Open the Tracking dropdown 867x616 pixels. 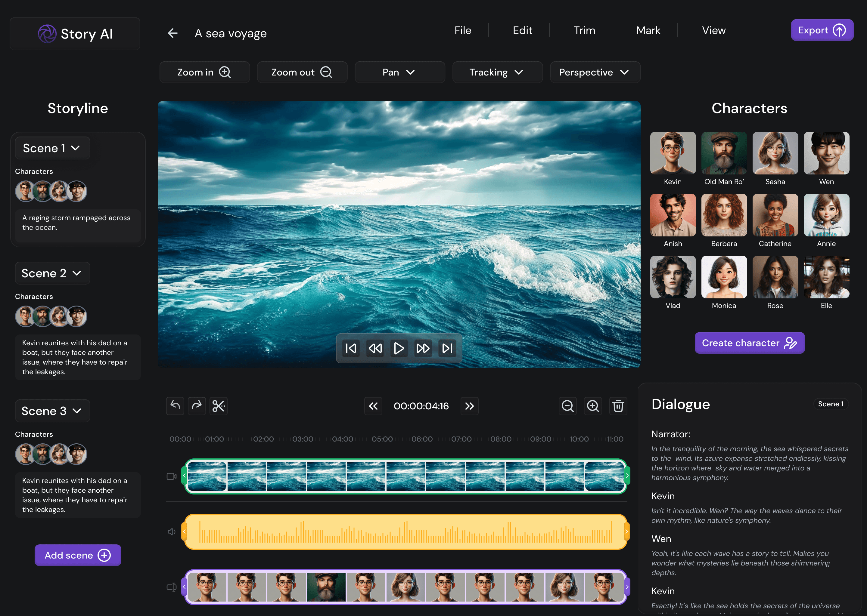[497, 72]
